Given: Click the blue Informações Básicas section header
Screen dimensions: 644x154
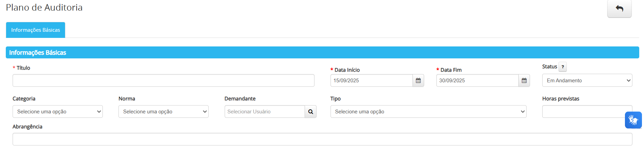Looking at the screenshot, I should point(322,53).
